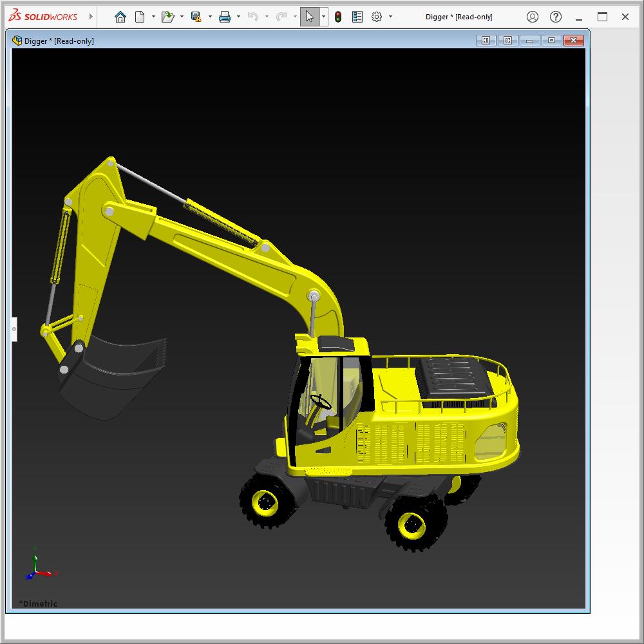Click the Save icon in the toolbar

pyautogui.click(x=196, y=17)
